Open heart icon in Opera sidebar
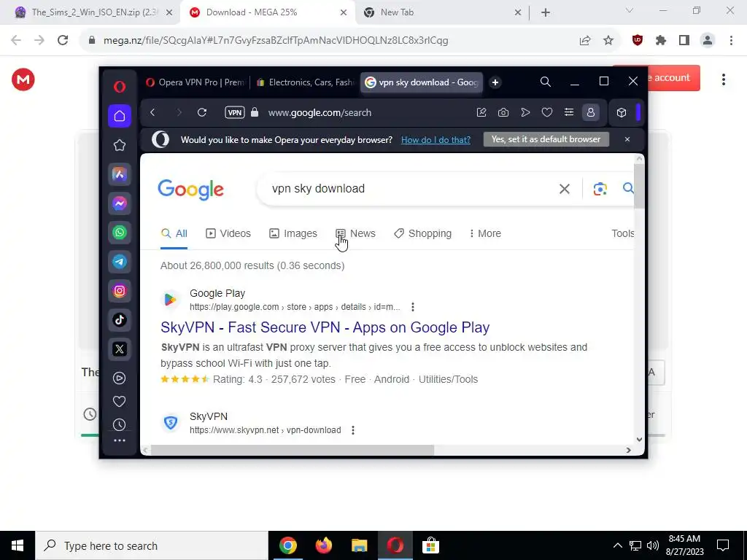Viewport: 747px width, 560px height. pyautogui.click(x=119, y=402)
